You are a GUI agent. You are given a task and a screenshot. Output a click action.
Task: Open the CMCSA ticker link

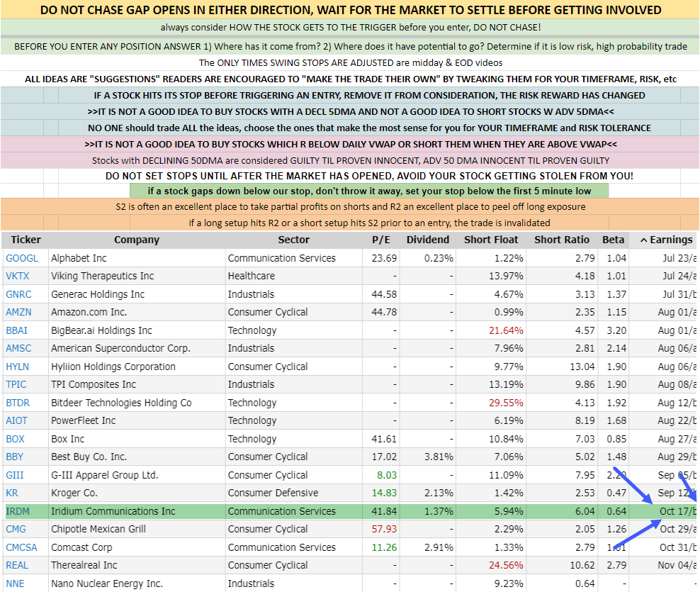[22, 547]
